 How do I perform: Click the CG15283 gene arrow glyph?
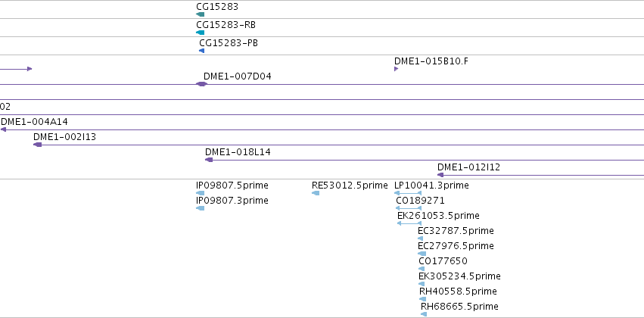(x=200, y=14)
